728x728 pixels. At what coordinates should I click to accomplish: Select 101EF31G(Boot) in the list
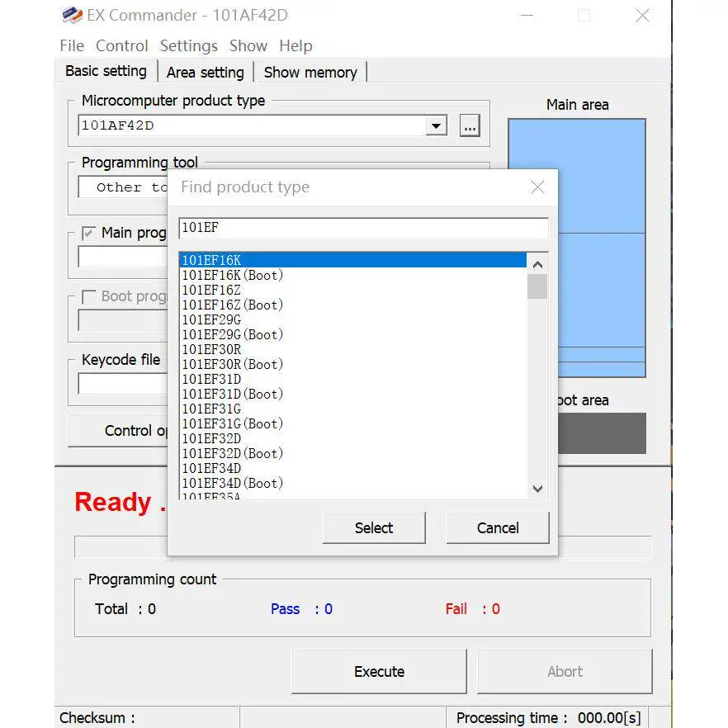tap(353, 423)
